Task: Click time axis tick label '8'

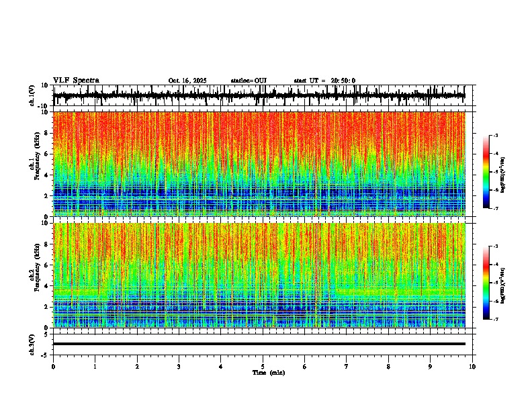Action: point(388,367)
